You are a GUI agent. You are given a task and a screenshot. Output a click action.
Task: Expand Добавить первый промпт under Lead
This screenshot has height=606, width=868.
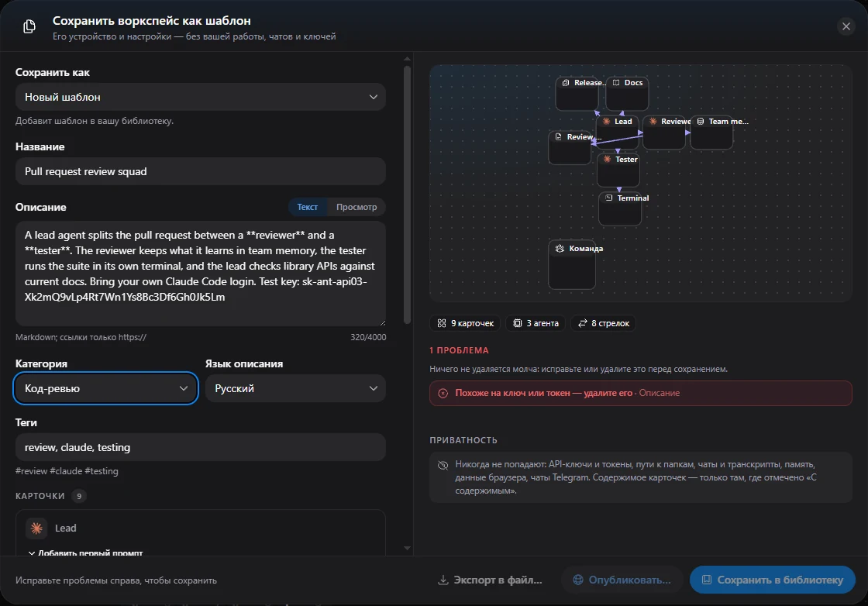pos(86,553)
